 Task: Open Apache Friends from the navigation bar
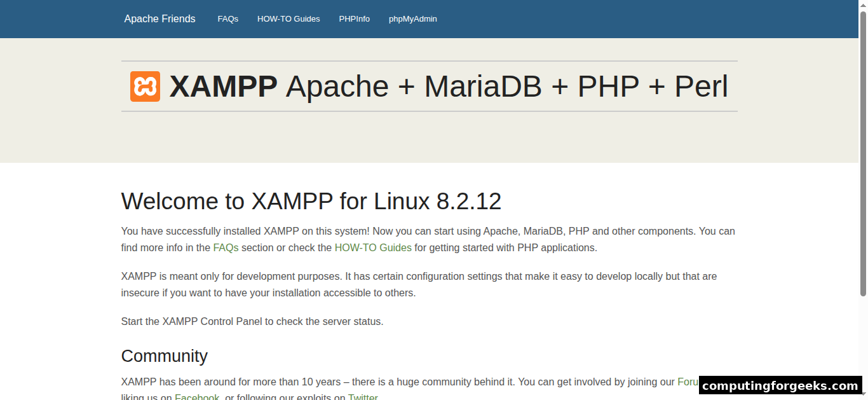click(x=159, y=18)
